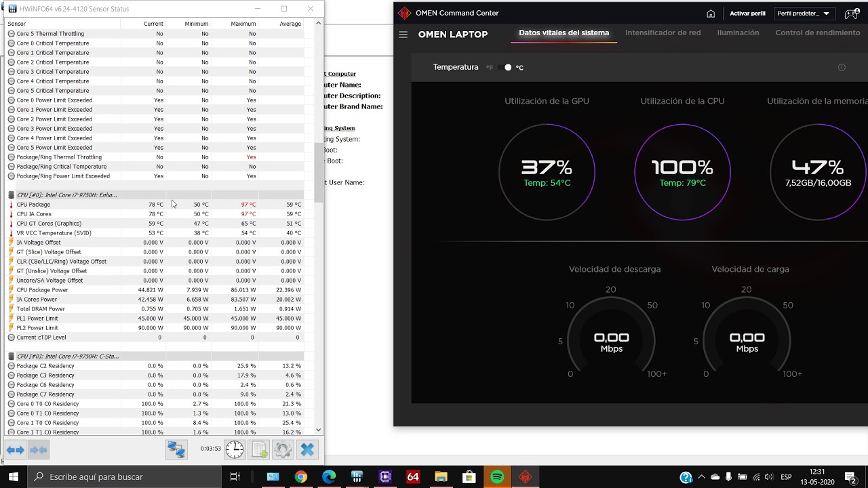Screen dimensions: 868x488
Task: Open notification center icon
Action: (x=850, y=477)
